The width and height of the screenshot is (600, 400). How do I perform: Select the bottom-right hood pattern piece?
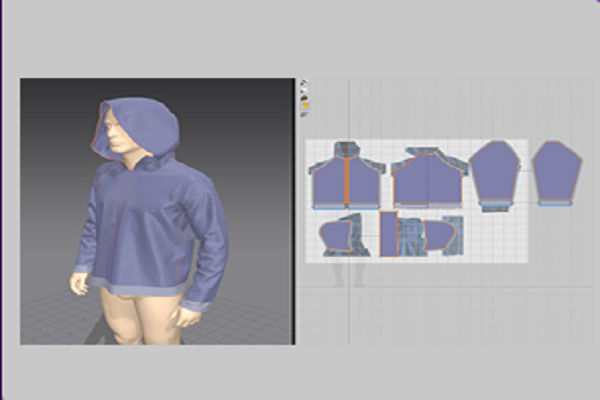click(439, 236)
